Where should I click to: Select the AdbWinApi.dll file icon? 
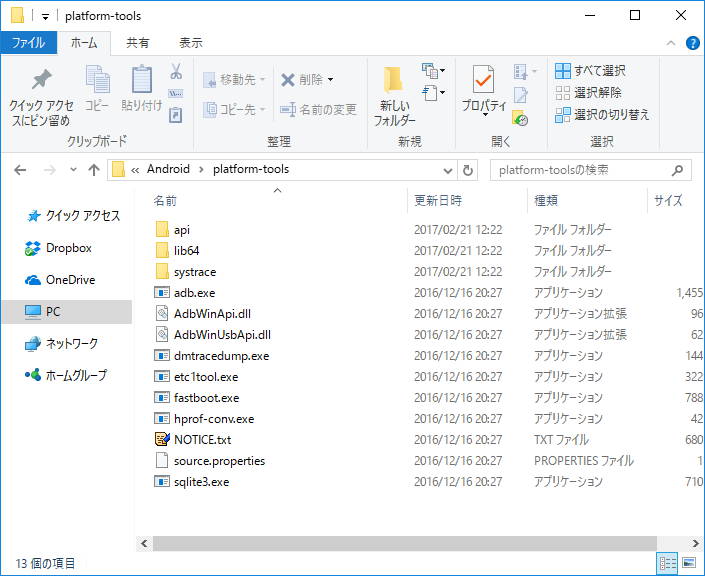pos(162,313)
